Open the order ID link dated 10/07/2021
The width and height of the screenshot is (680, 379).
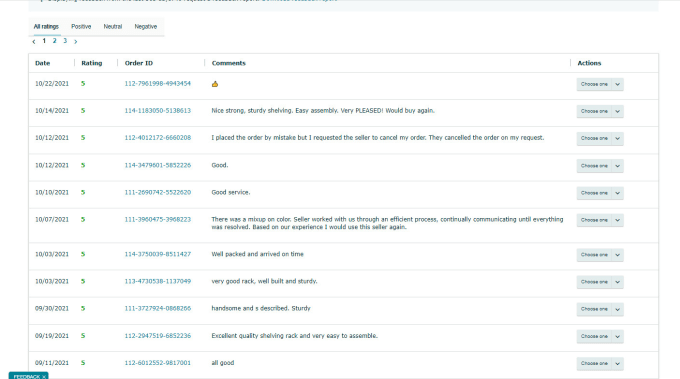pyautogui.click(x=157, y=219)
